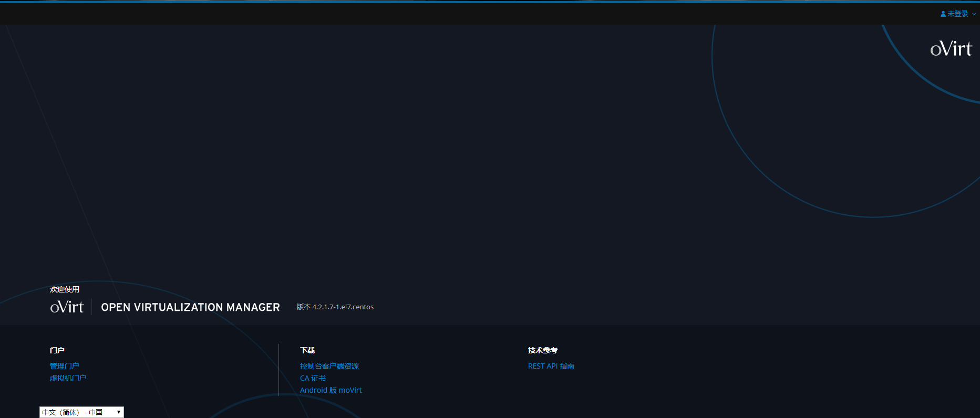
Task: Open the 管理门户 link
Action: pyautogui.click(x=65, y=366)
